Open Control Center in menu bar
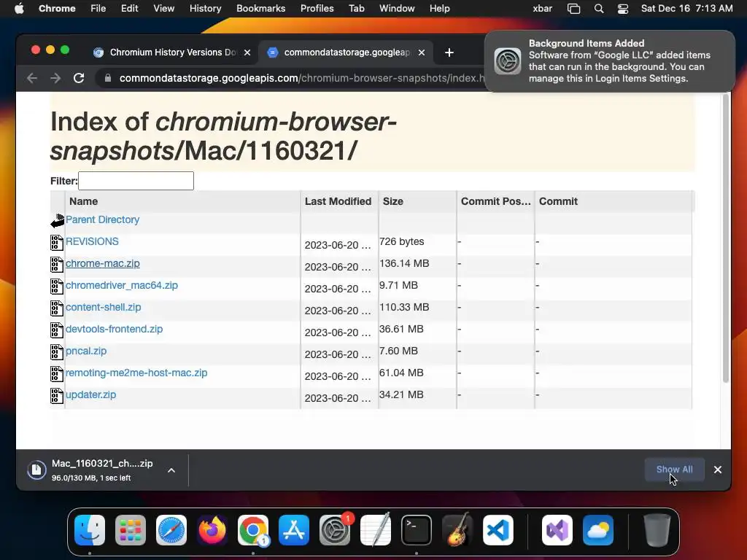The height and width of the screenshot is (560, 747). coord(623,9)
